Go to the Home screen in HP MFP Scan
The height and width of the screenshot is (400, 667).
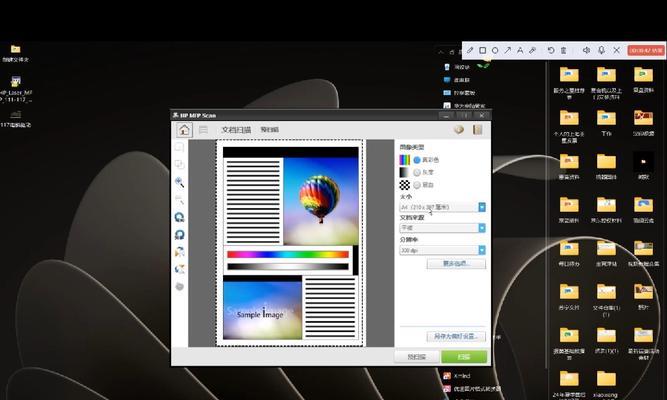[184, 130]
